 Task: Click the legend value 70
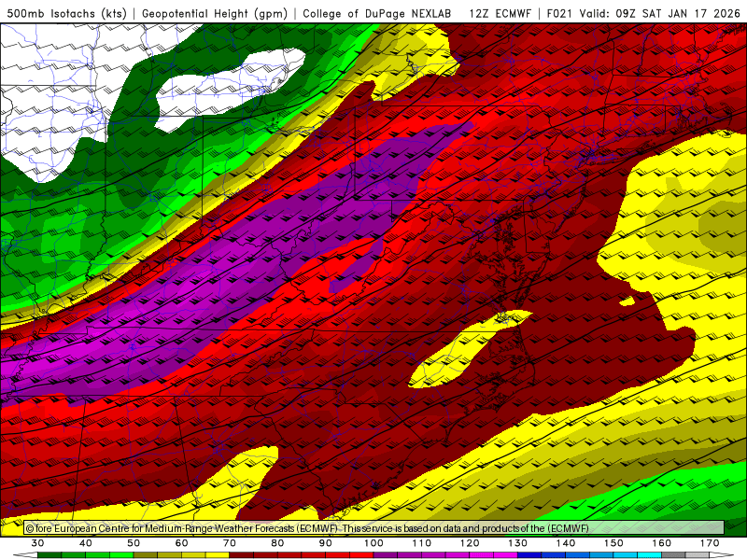(230, 543)
